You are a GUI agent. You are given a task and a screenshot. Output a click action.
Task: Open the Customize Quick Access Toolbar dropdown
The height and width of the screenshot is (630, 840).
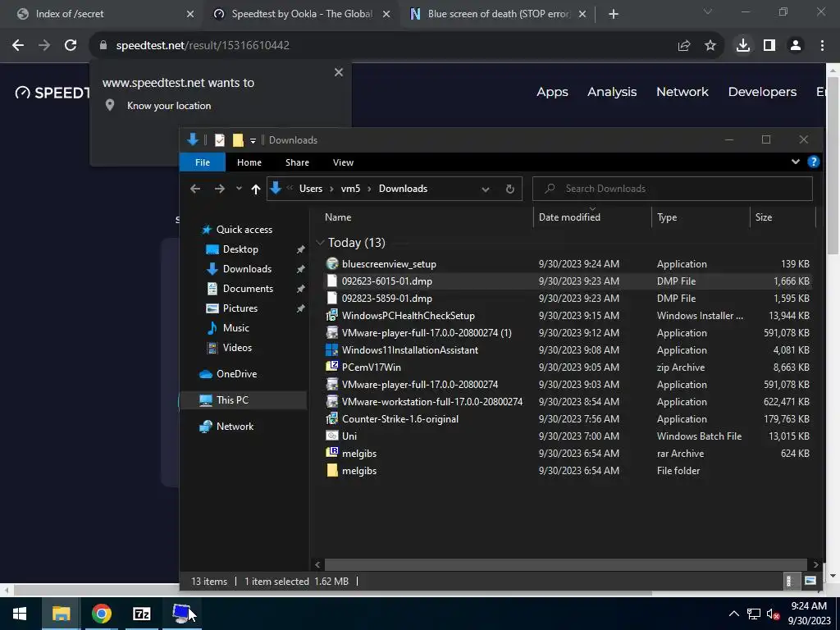tap(253, 140)
